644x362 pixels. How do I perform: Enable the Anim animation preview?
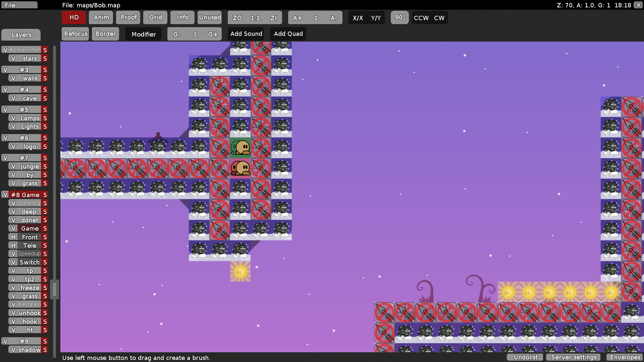[x=101, y=17]
